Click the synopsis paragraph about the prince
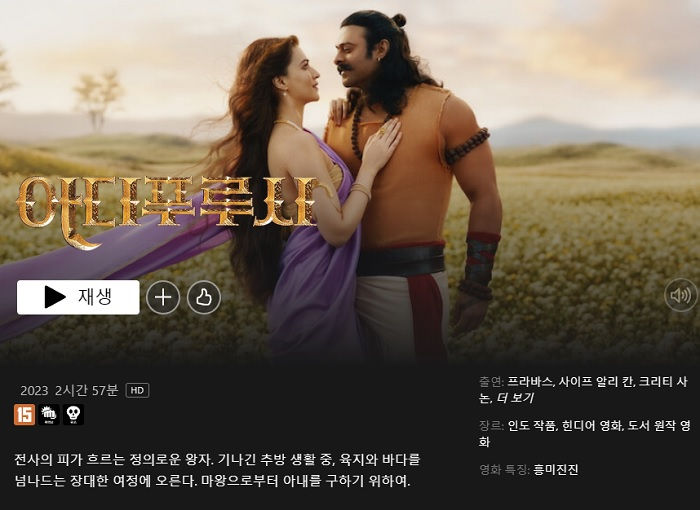 tap(217, 470)
